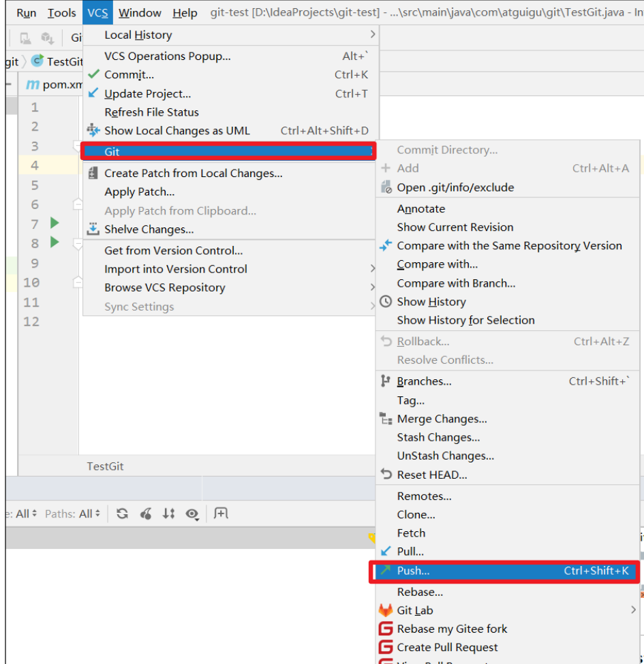Select Clone... option
The image size is (644, 664).
coord(508,515)
